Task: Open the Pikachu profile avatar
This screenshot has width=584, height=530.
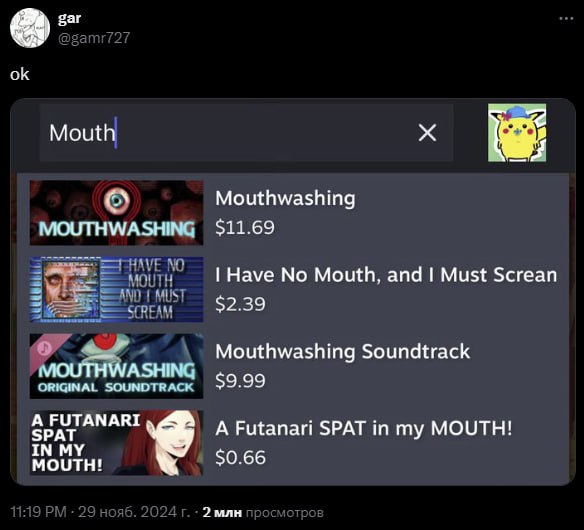Action: [517, 133]
